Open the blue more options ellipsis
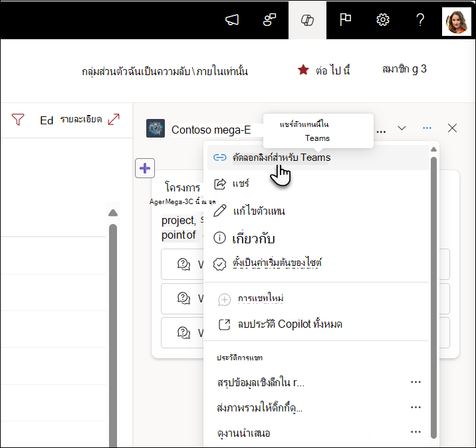Viewport: 476px width, 448px height. click(427, 128)
